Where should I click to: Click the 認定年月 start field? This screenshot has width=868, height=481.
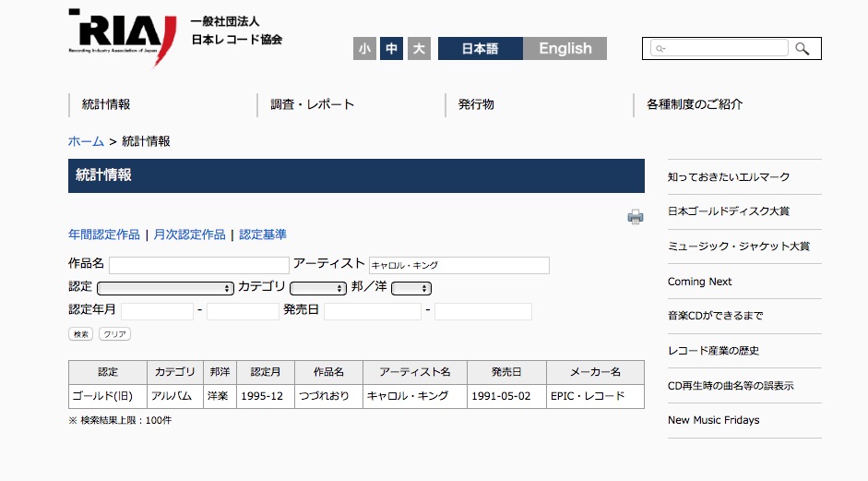point(157,311)
